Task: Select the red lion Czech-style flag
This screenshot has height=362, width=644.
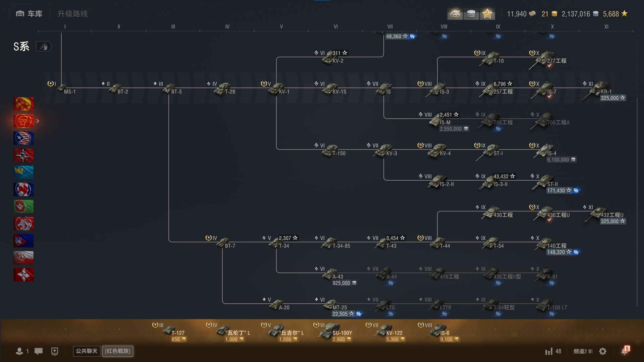Action: coord(23,224)
